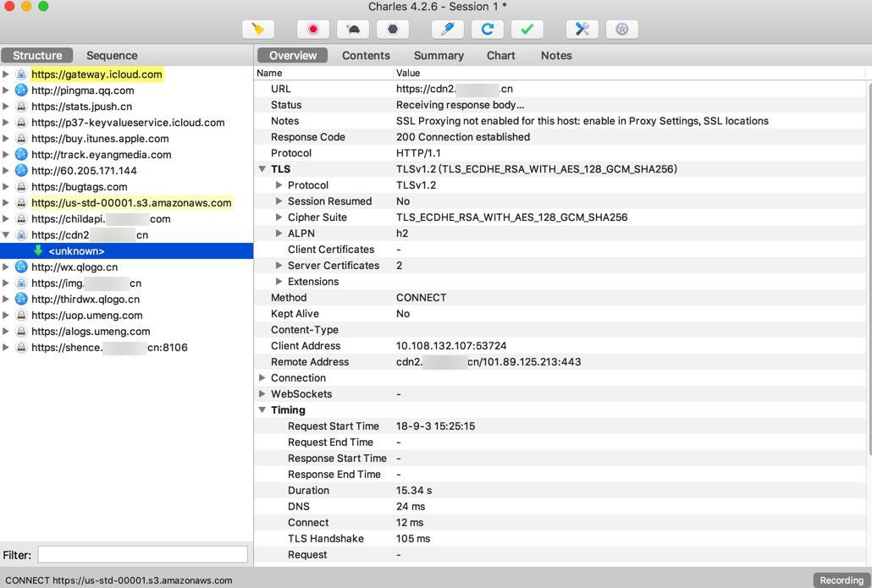Open the Tools wrench icon
872x588 pixels.
pos(582,29)
